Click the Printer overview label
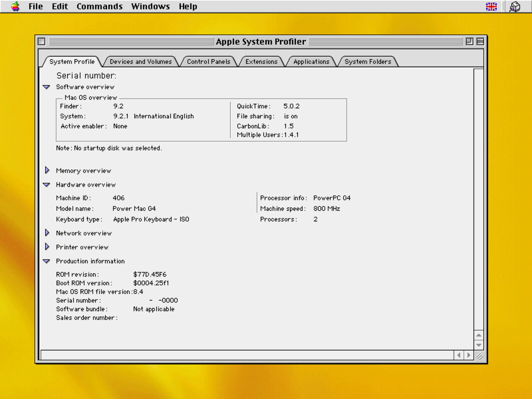The image size is (532, 399). 82,247
